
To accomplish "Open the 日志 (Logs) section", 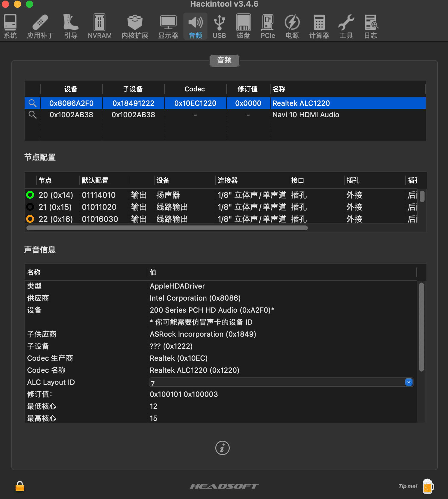I will (370, 26).
